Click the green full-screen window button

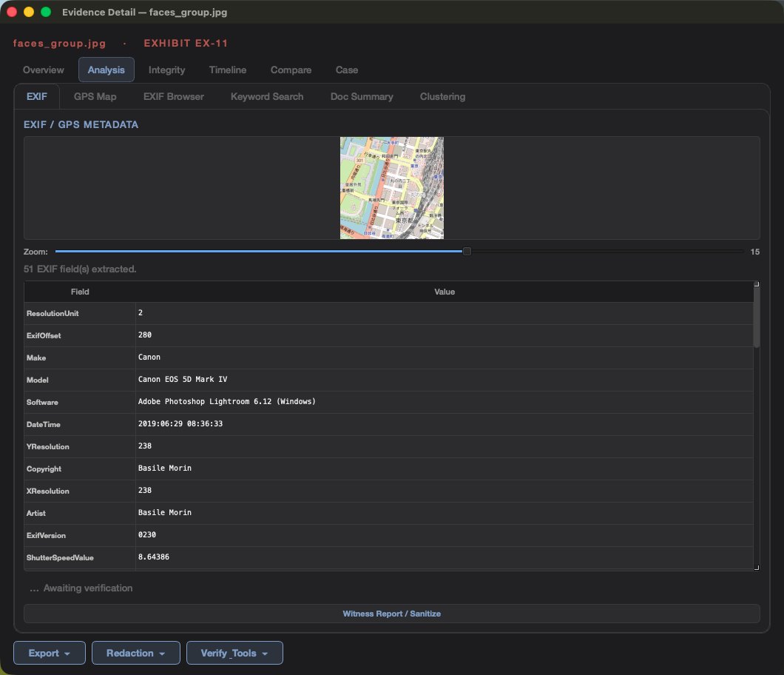[46, 12]
